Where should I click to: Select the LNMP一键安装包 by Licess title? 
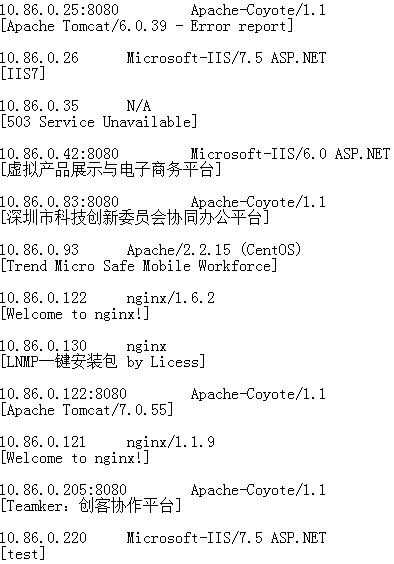(103, 362)
